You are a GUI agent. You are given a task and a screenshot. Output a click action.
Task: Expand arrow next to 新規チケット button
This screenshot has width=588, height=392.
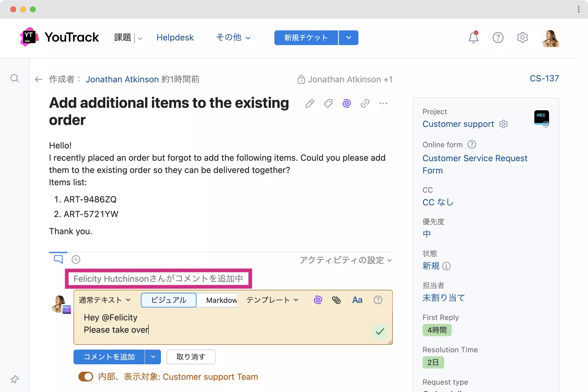pos(348,37)
